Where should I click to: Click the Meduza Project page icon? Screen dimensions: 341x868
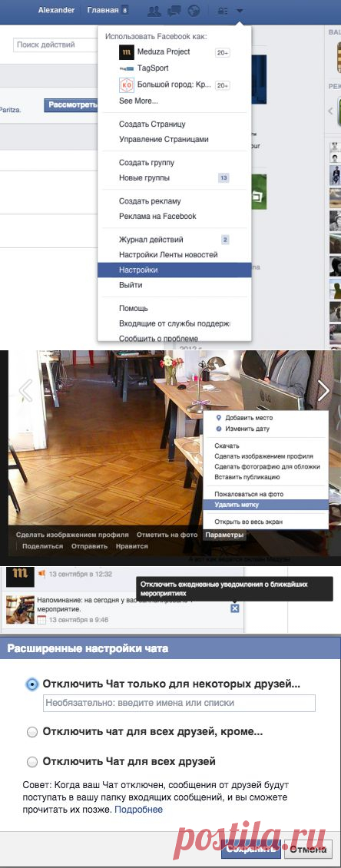pyautogui.click(x=126, y=52)
